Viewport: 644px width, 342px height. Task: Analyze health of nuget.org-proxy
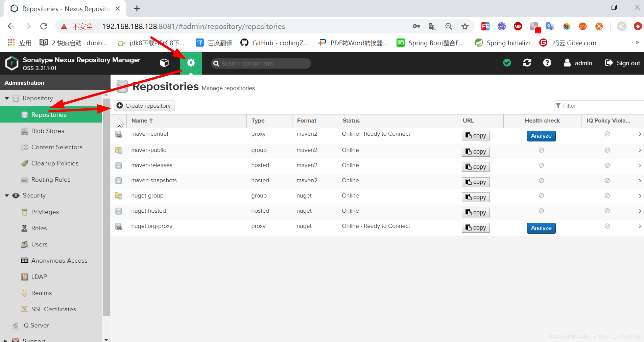coord(541,228)
